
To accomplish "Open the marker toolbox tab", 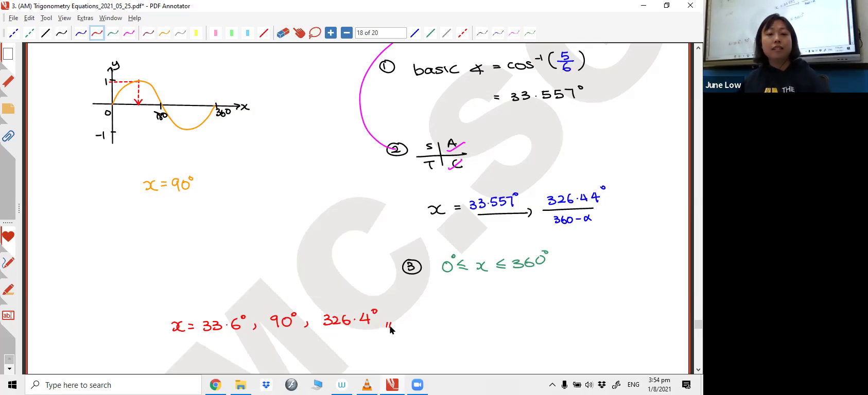I will [x=8, y=290].
